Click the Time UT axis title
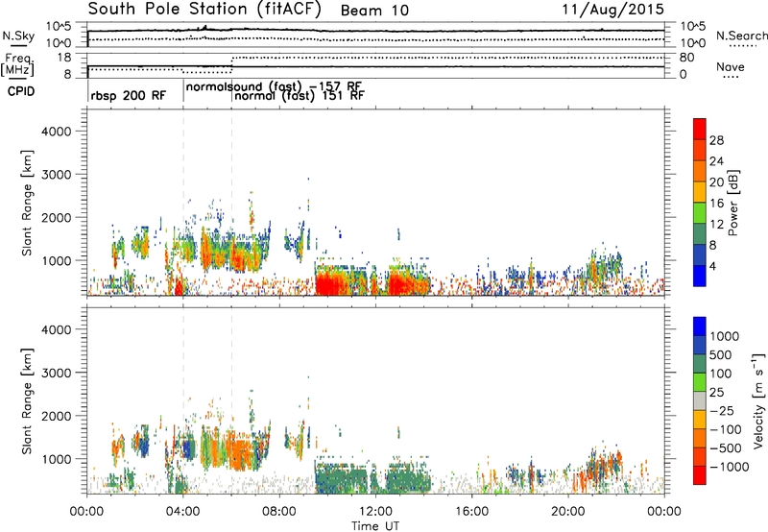 point(375,526)
